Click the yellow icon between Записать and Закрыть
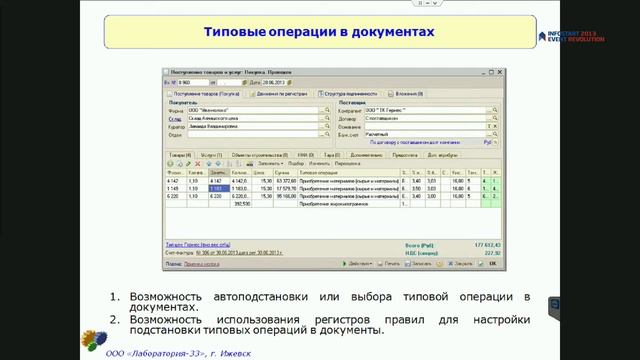This screenshot has height=360, width=640. [x=439, y=264]
